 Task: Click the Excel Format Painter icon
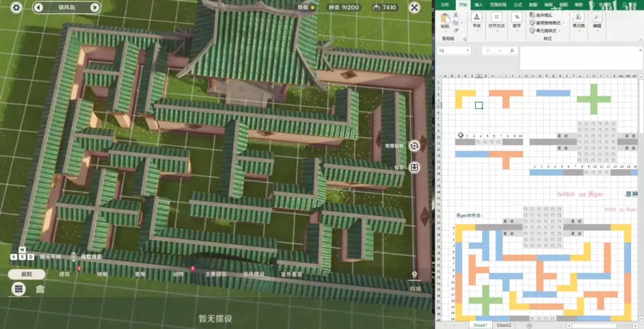(456, 30)
